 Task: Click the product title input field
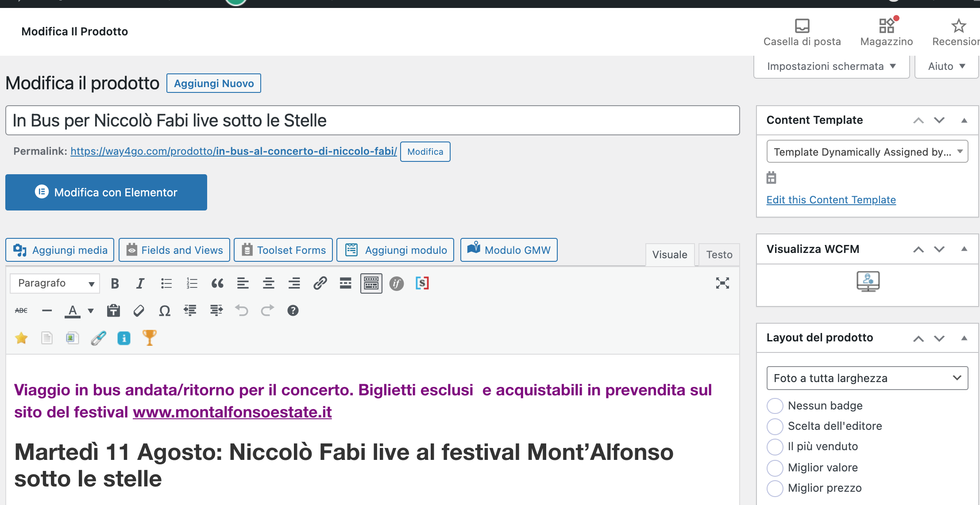373,119
